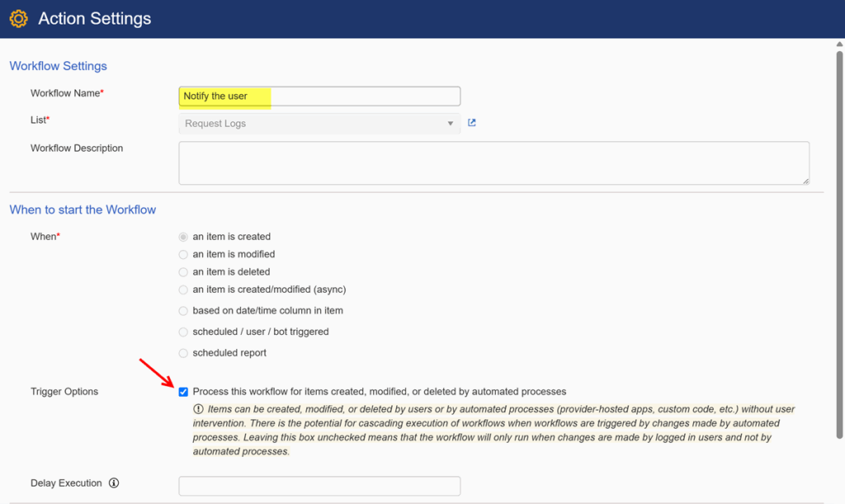This screenshot has width=845, height=504.
Task: Select 'based on date/time column in item'
Action: coord(183,311)
